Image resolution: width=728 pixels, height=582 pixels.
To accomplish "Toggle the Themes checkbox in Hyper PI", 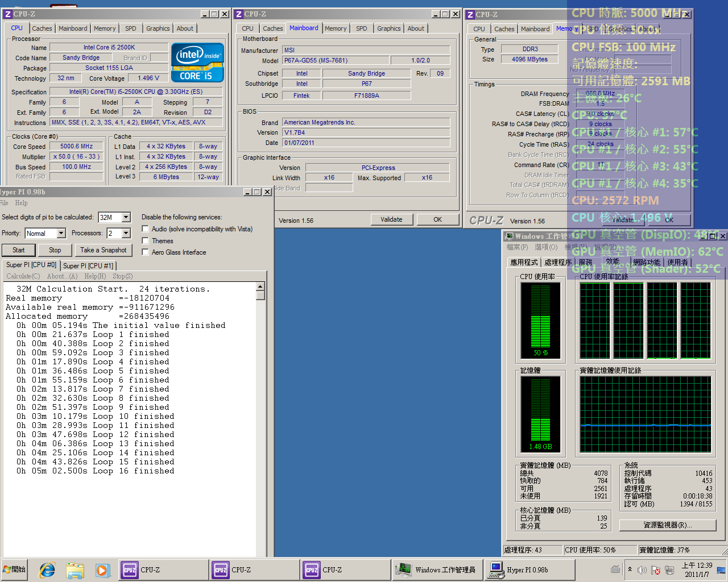I will 146,240.
